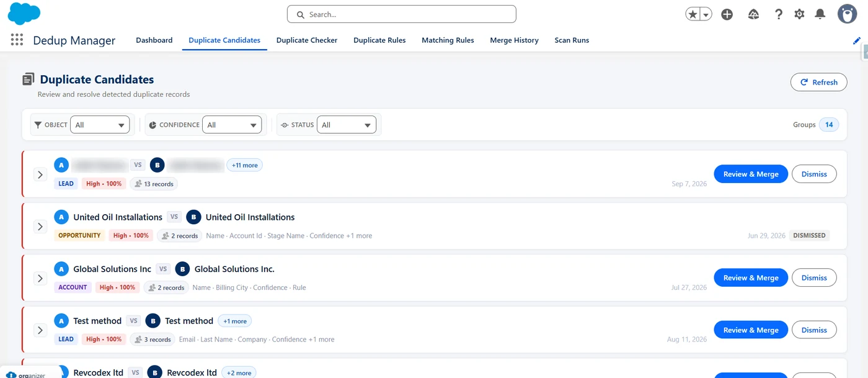Review & Merge the 13 records group
The image size is (868, 378).
click(751, 174)
